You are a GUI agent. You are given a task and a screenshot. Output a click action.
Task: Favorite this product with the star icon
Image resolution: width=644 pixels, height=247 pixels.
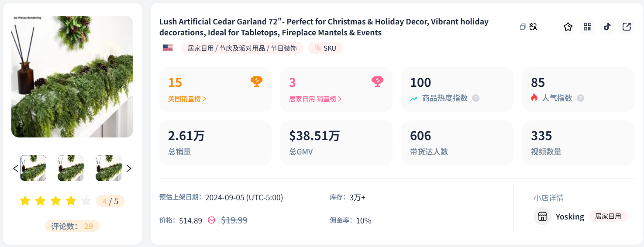[x=568, y=27]
